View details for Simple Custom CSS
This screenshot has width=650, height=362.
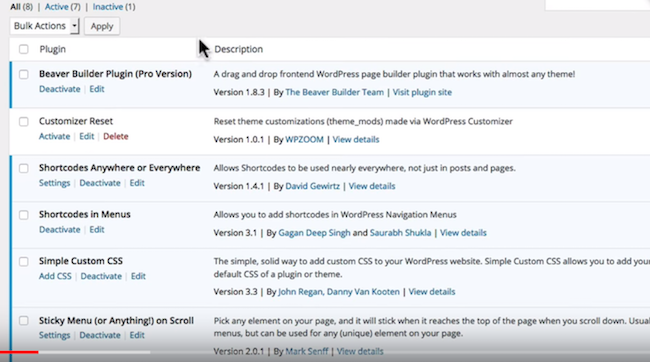tap(432, 292)
